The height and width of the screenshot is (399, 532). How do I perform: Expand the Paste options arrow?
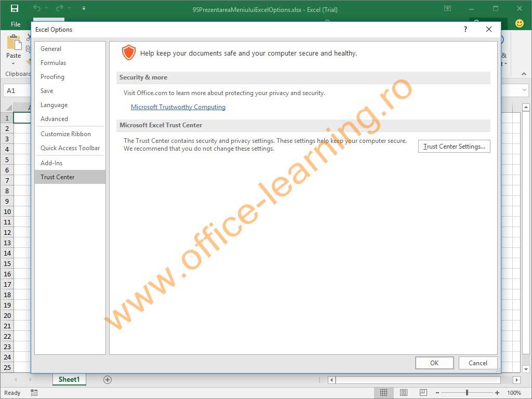coord(13,64)
